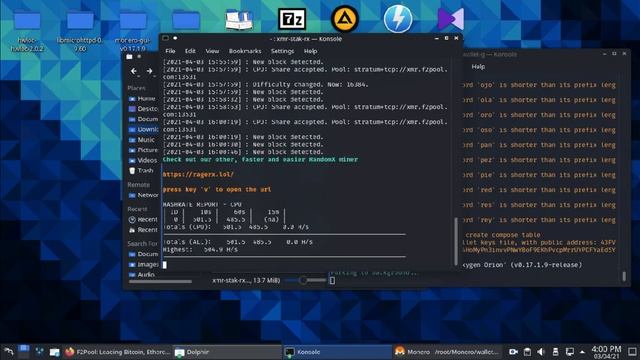Open the volume tray icon
The width and height of the screenshot is (640, 360).
pos(541,352)
